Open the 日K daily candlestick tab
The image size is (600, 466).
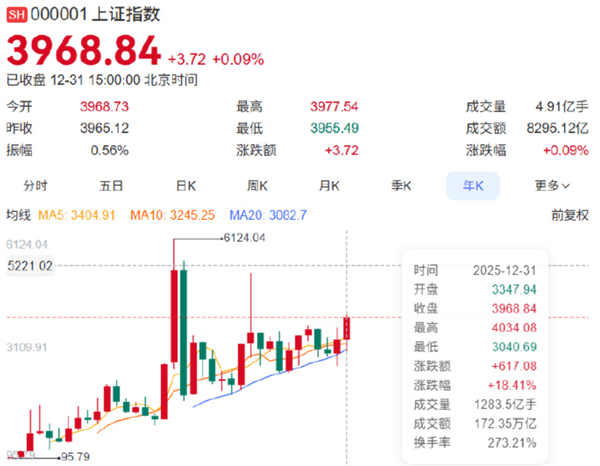click(x=186, y=186)
